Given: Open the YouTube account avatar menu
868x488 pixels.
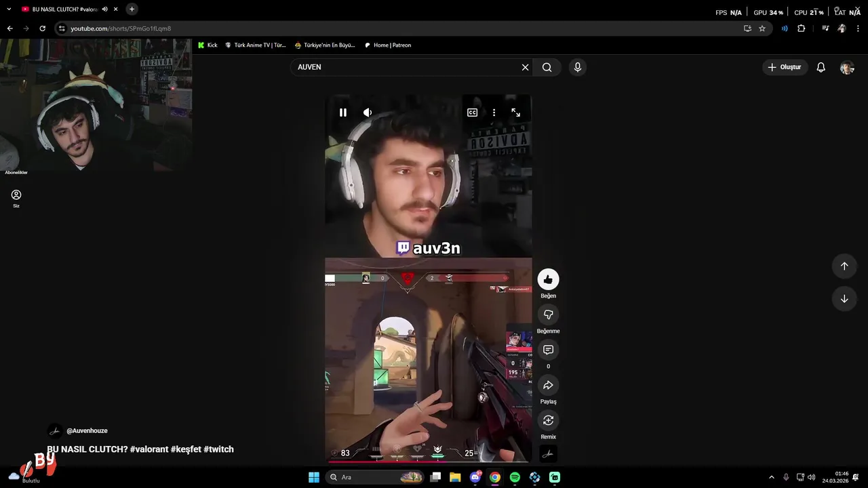Looking at the screenshot, I should point(847,67).
